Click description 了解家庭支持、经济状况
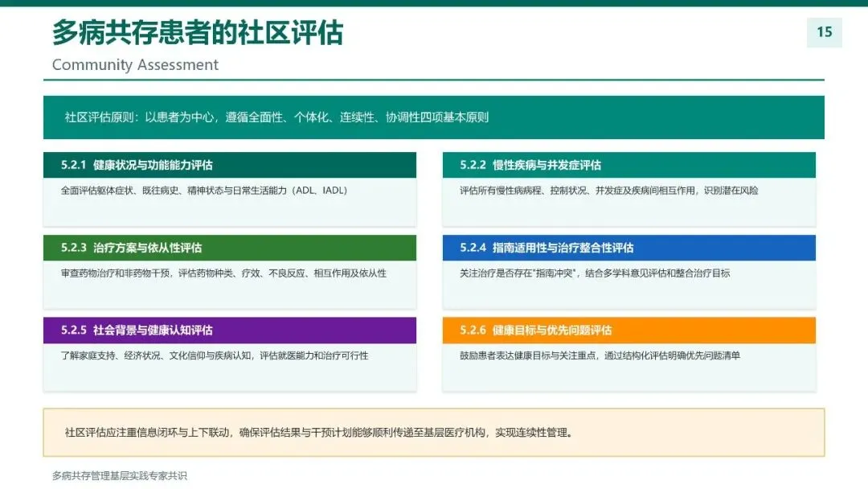 (x=215, y=355)
